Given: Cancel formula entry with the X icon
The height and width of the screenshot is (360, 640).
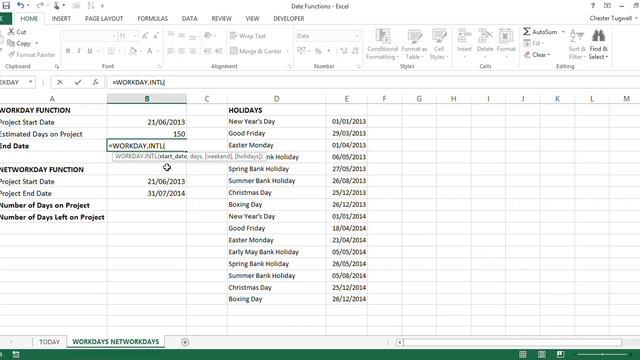Looking at the screenshot, I should click(60, 82).
